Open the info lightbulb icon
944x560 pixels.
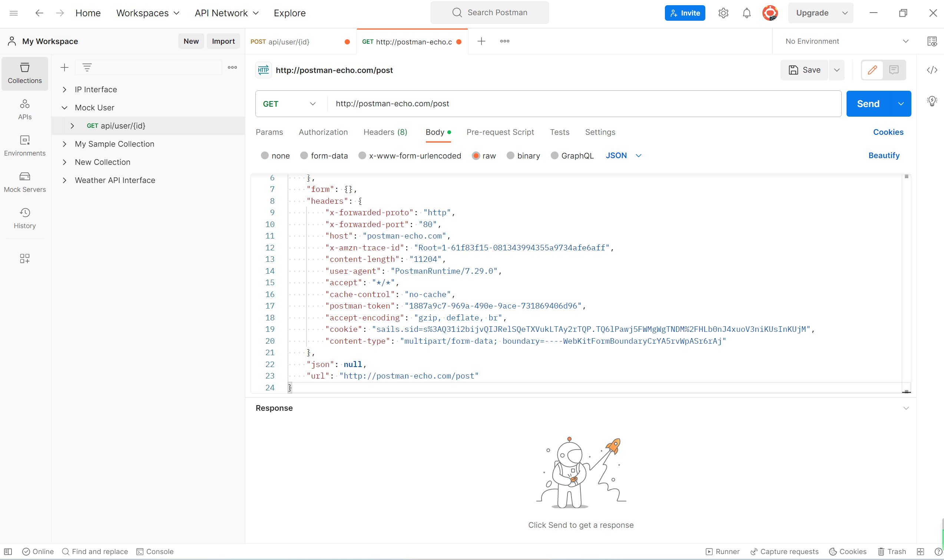coord(932,101)
